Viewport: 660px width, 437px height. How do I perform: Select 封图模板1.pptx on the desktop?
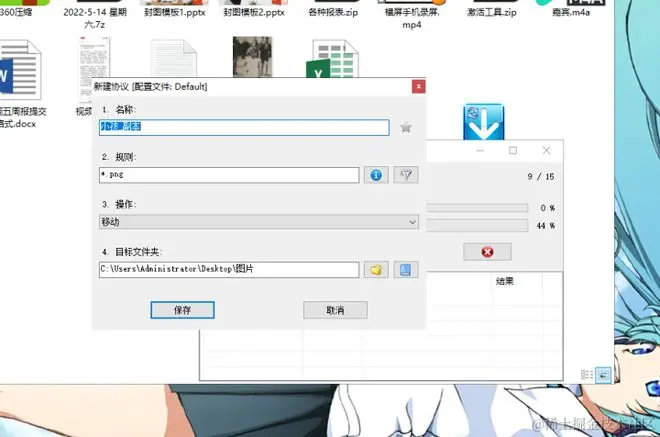coord(175,13)
